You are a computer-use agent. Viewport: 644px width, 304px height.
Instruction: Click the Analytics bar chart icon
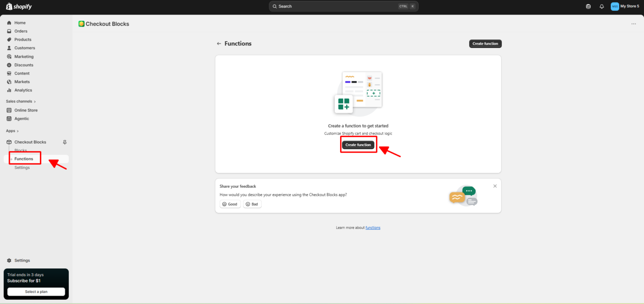[x=9, y=90]
